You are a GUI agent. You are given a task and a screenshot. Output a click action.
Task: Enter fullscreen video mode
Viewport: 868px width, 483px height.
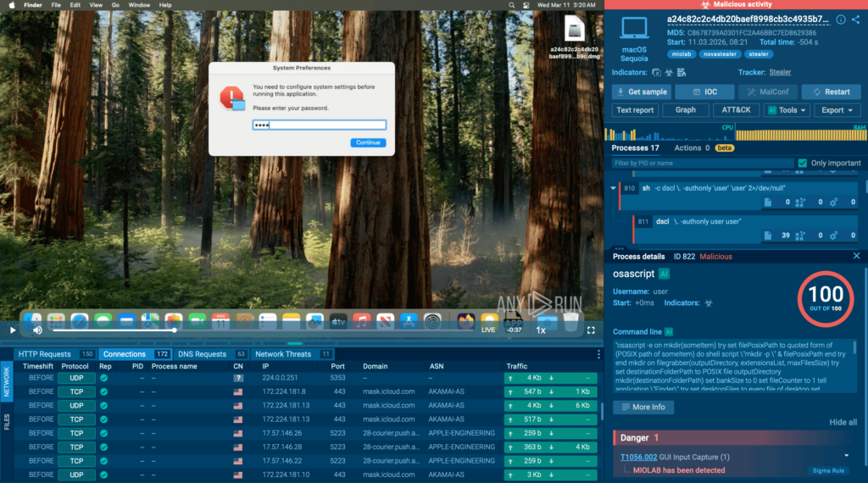click(x=591, y=330)
